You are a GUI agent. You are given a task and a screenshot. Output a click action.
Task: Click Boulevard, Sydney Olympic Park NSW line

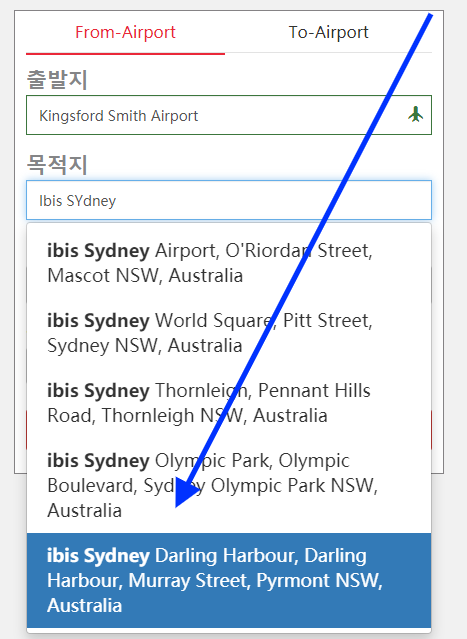coord(212,486)
